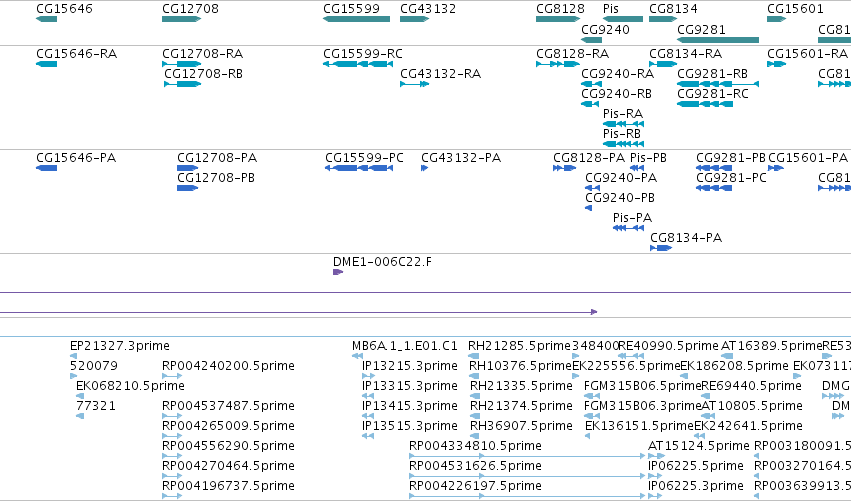Click EST RP004240200.5prime
The image size is (851, 501).
[x=172, y=376]
